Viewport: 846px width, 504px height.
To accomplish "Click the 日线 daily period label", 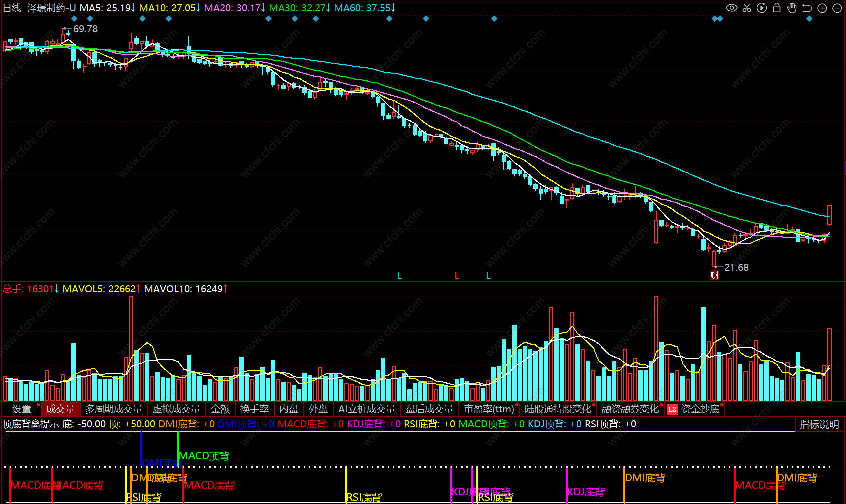I will 12,8.
